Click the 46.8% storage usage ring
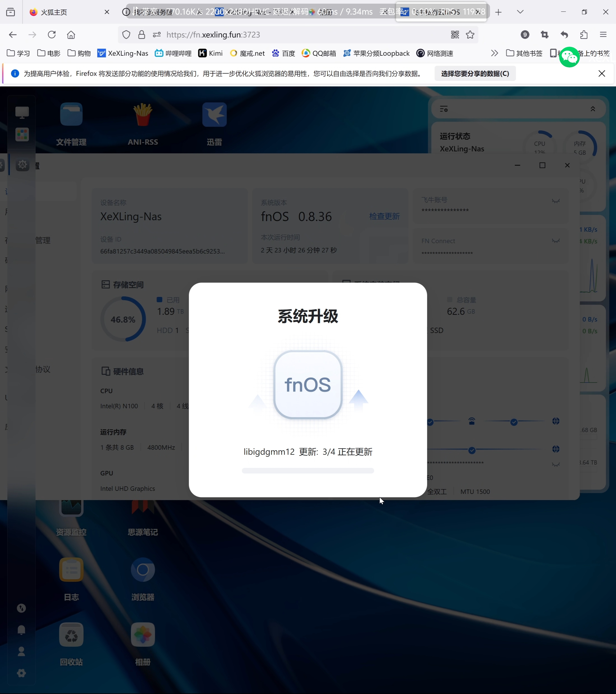616x694 pixels. pyautogui.click(x=123, y=319)
